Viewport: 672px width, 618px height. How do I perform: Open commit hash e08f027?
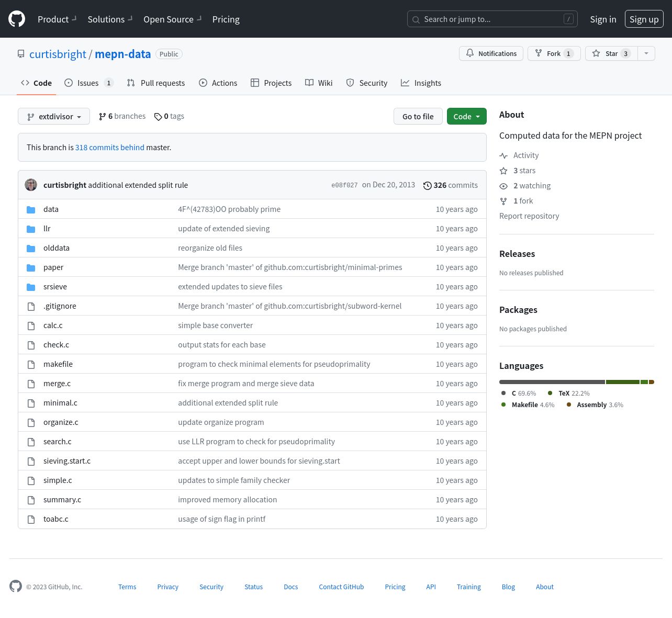tap(344, 185)
